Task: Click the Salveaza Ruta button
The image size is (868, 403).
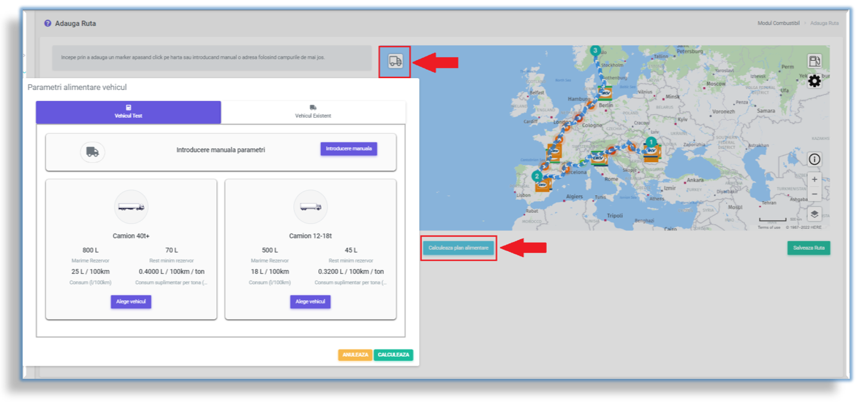Action: click(808, 248)
